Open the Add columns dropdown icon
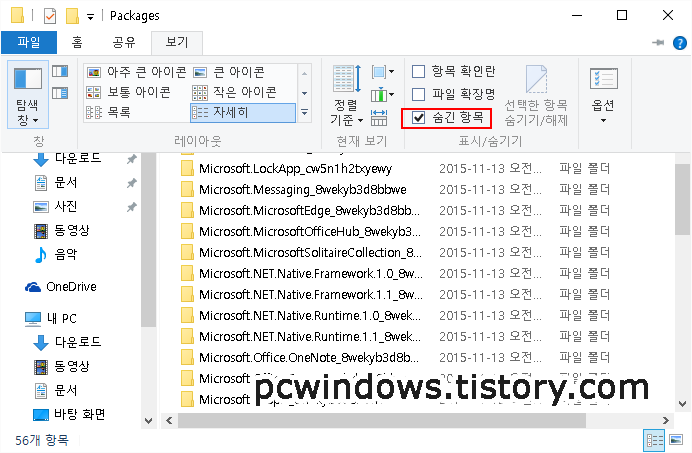This screenshot has width=692, height=453. click(382, 94)
